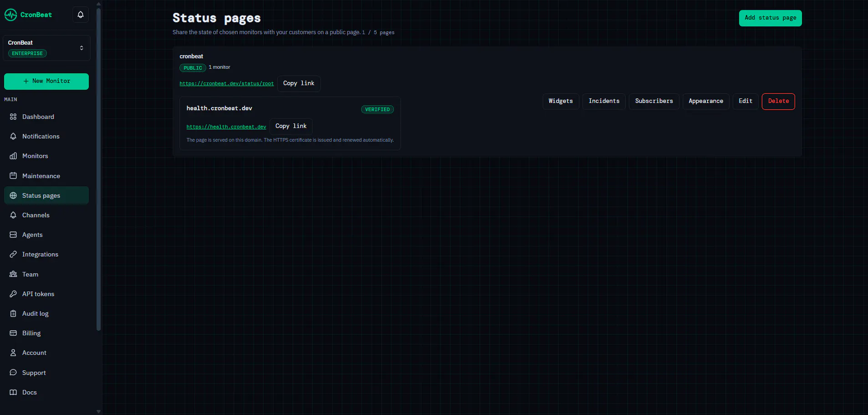Open Incidents for cronbeat status page
The height and width of the screenshot is (415, 868).
click(604, 101)
